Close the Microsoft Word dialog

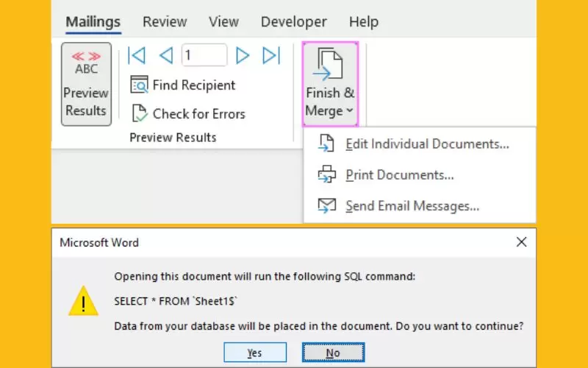(521, 242)
